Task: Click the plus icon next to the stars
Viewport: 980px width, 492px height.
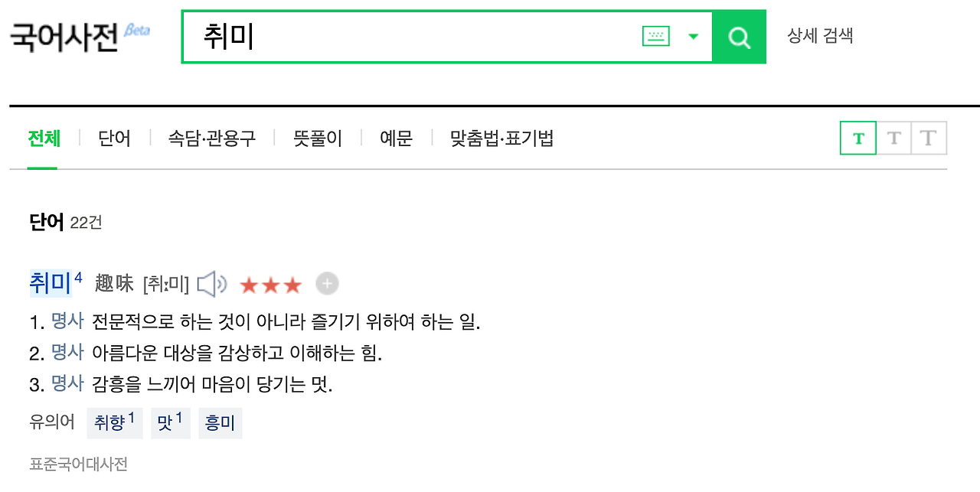Action: [327, 283]
